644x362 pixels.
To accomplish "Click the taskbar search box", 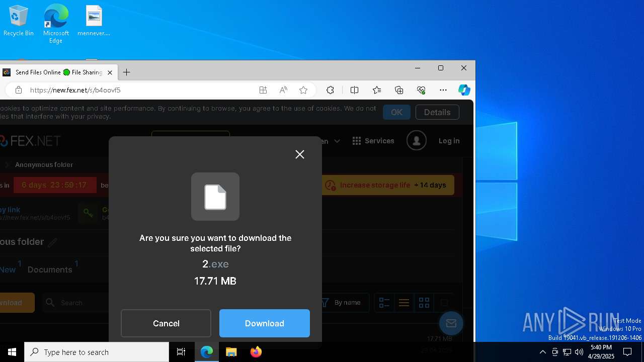I will click(97, 352).
